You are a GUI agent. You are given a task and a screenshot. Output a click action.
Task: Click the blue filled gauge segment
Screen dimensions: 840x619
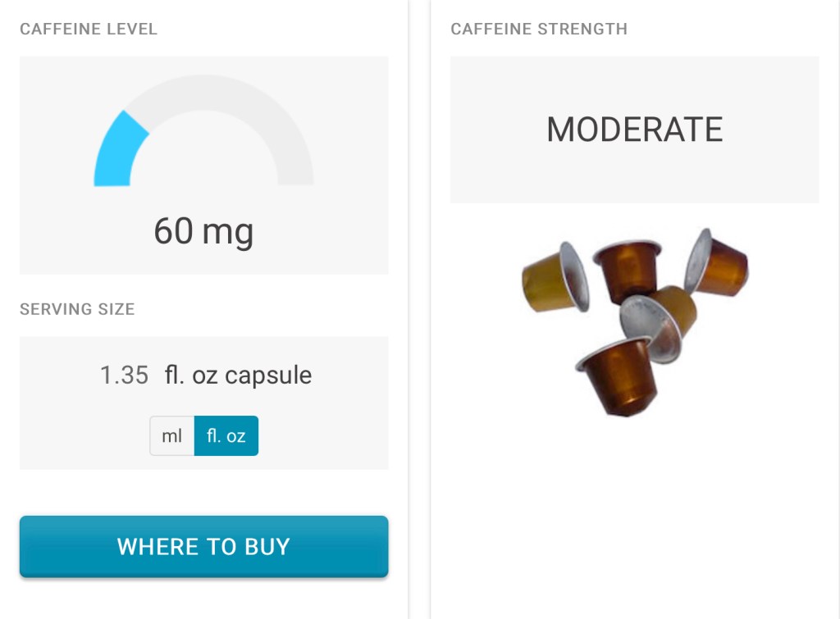click(x=117, y=152)
